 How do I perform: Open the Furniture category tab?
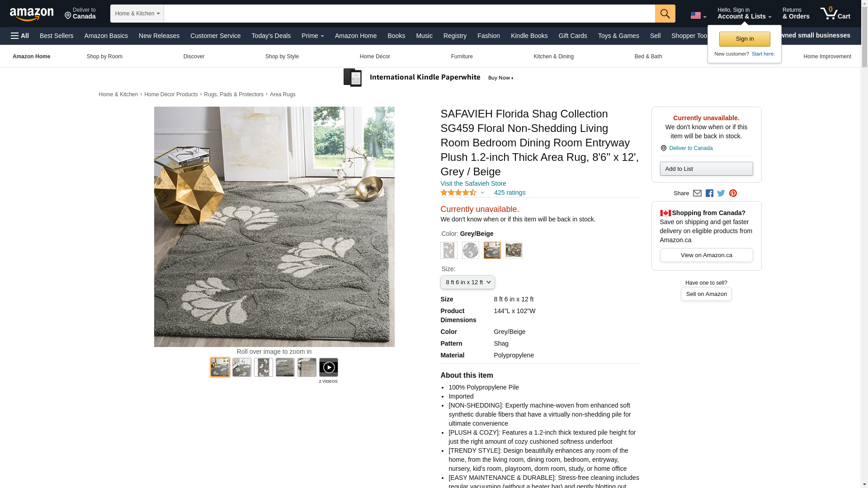462,56
